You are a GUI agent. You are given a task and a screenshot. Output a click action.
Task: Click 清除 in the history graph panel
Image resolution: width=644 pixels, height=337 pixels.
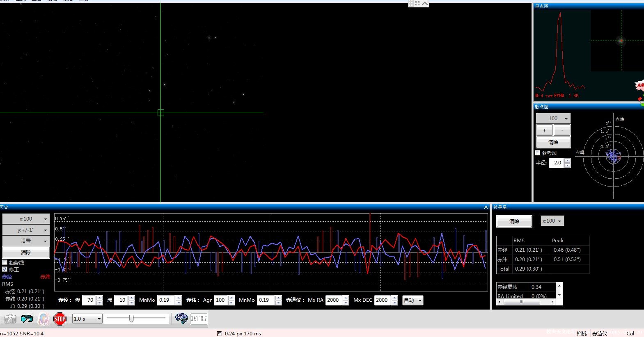pyautogui.click(x=26, y=253)
